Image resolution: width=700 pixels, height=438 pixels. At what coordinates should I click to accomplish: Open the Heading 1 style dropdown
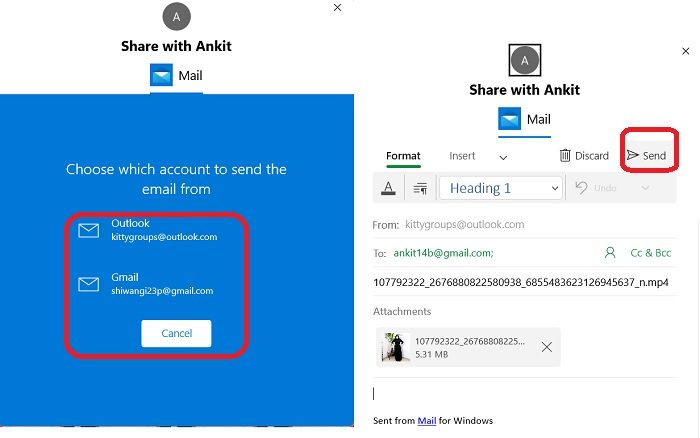(x=500, y=188)
